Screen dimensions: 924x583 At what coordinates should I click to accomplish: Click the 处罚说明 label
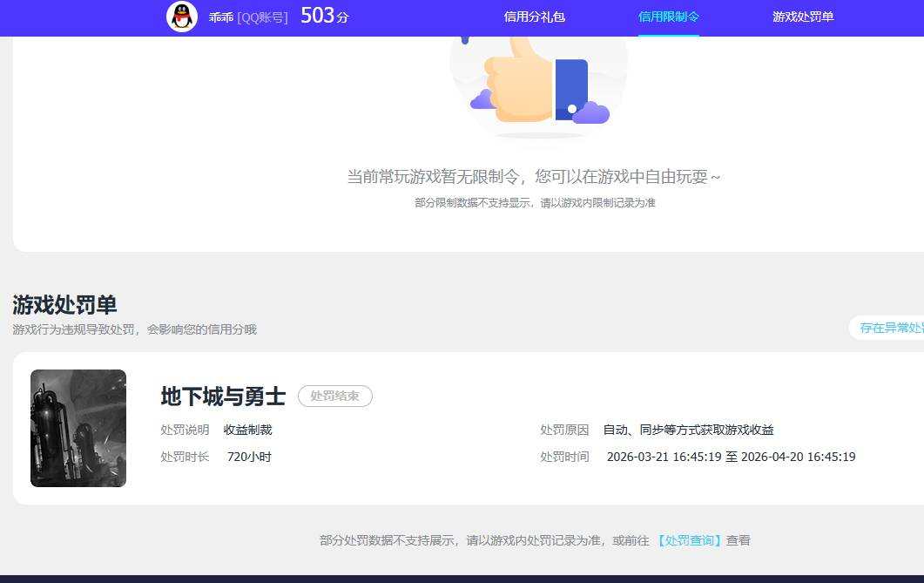(185, 430)
